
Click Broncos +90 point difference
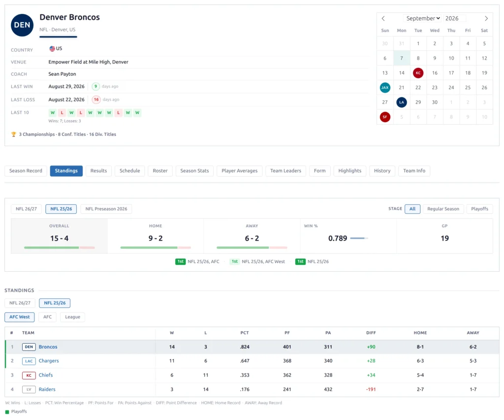pos(371,347)
